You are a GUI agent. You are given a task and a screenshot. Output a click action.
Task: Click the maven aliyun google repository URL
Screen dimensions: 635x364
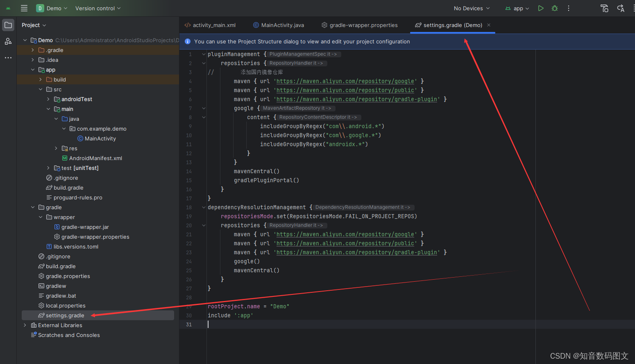pos(345,81)
